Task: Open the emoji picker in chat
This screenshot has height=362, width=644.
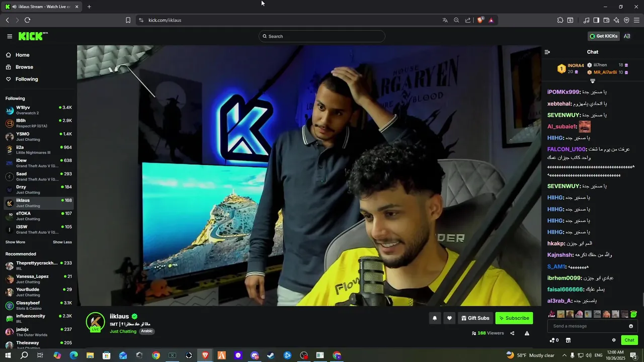Action: click(x=631, y=326)
